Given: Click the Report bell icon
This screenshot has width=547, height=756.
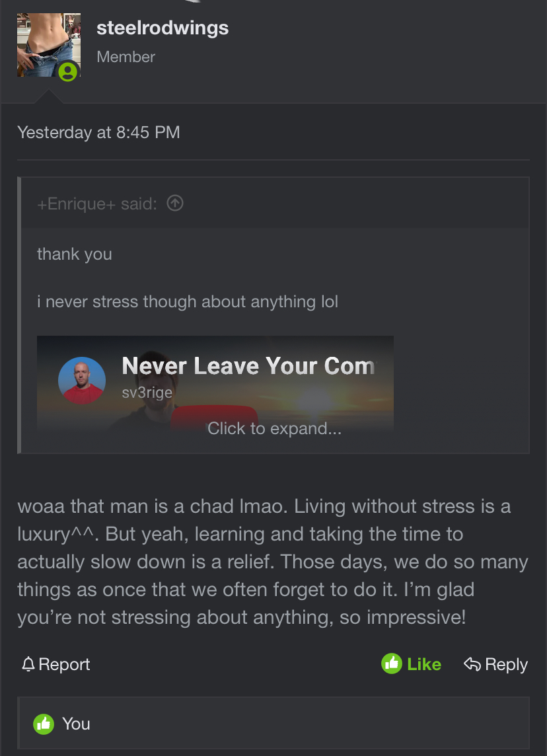Looking at the screenshot, I should tap(28, 664).
